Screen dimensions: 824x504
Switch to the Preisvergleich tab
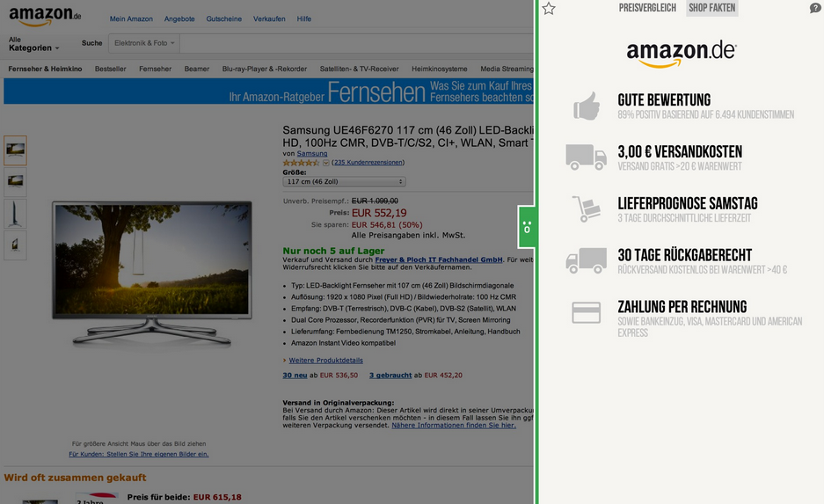[x=647, y=8]
